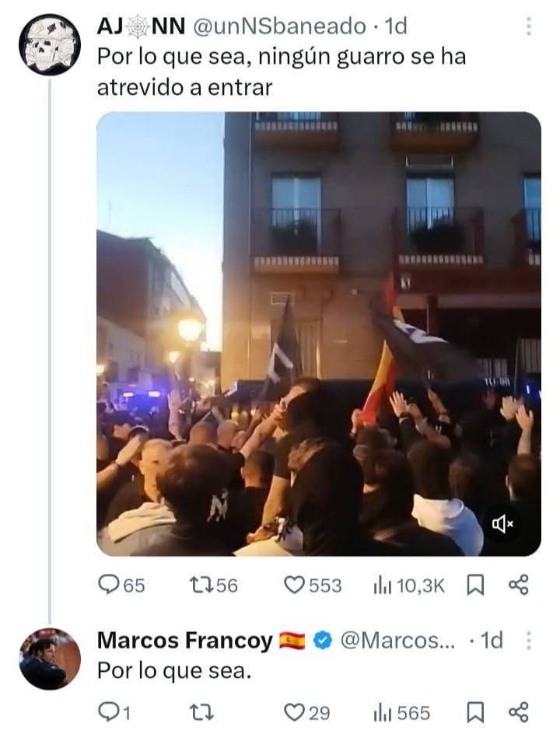The image size is (560, 734).
Task: Like Marcos Francoy's reply with 29 likes
Action: tap(307, 712)
